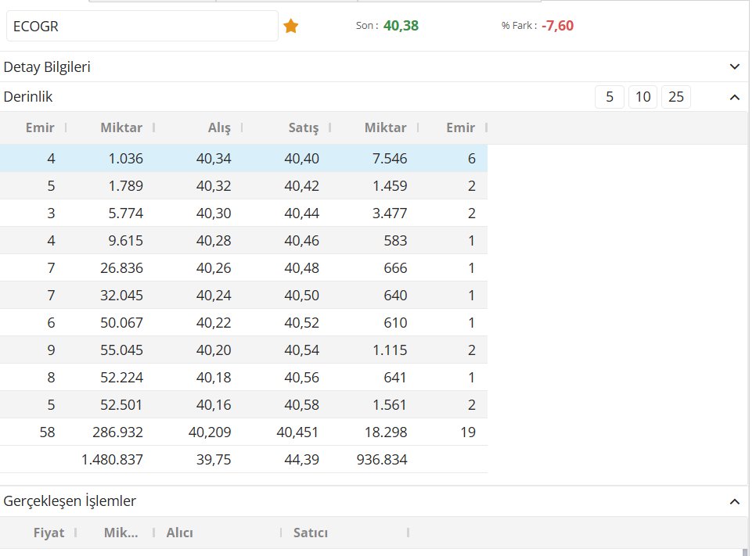
Task: Select bid price 40,30
Action: [214, 213]
